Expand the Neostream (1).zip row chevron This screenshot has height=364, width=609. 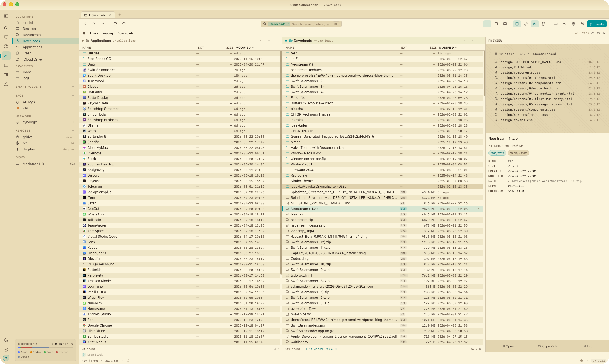(x=478, y=209)
